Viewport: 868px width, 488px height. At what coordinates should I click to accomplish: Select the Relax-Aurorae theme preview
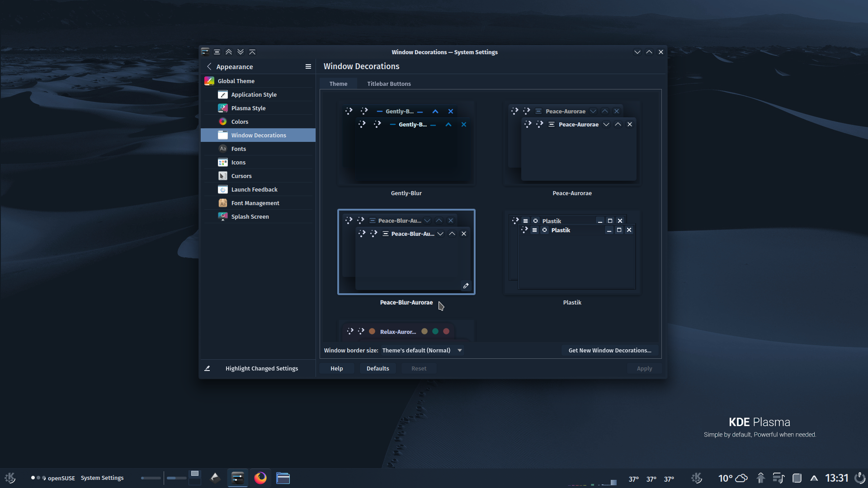click(x=406, y=331)
